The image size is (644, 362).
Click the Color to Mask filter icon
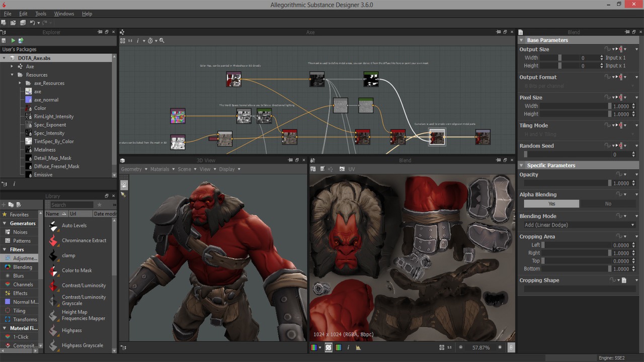click(54, 271)
